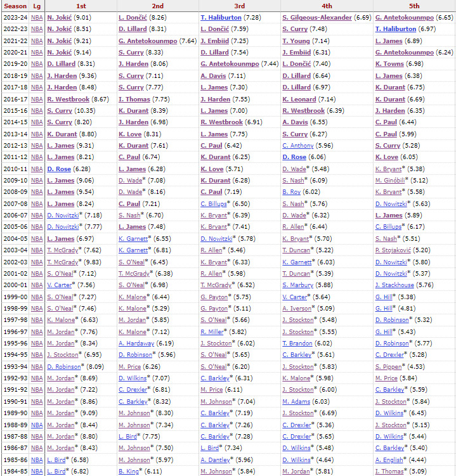456x476 pixels.
Task: Open C. Drexler link in 1994-95 row
Action: click(x=389, y=355)
